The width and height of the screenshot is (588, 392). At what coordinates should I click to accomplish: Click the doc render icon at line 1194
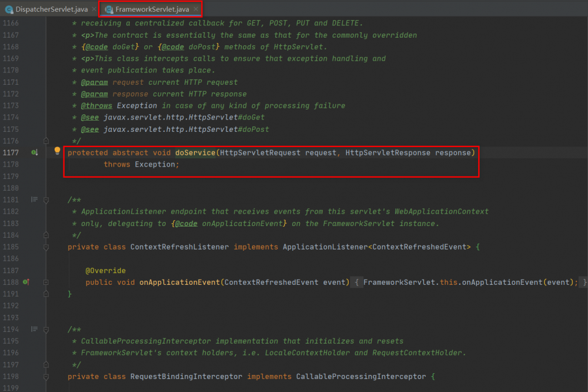pyautogui.click(x=34, y=329)
